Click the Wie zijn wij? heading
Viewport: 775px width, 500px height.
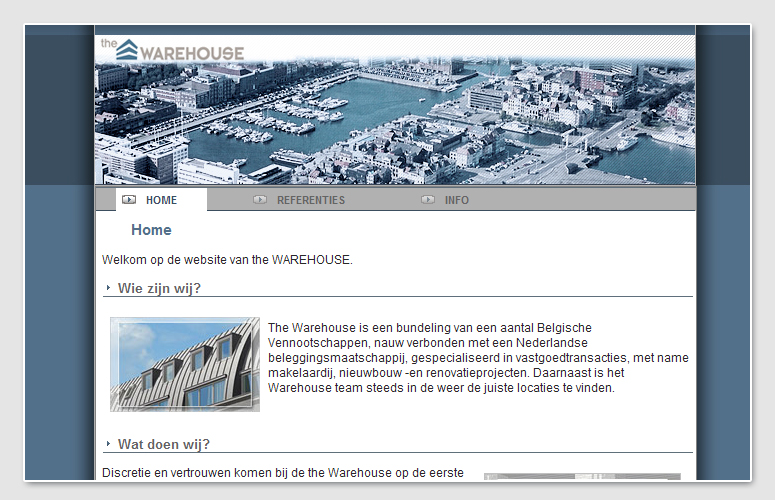pos(159,288)
